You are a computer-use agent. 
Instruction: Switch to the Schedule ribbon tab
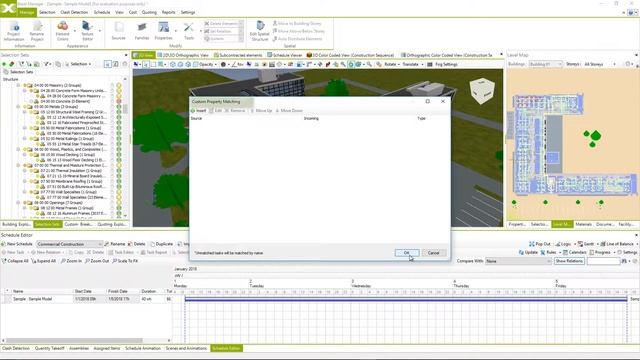coord(102,12)
